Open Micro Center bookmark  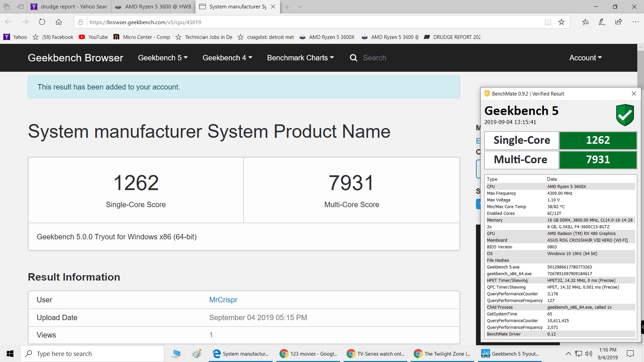[142, 37]
